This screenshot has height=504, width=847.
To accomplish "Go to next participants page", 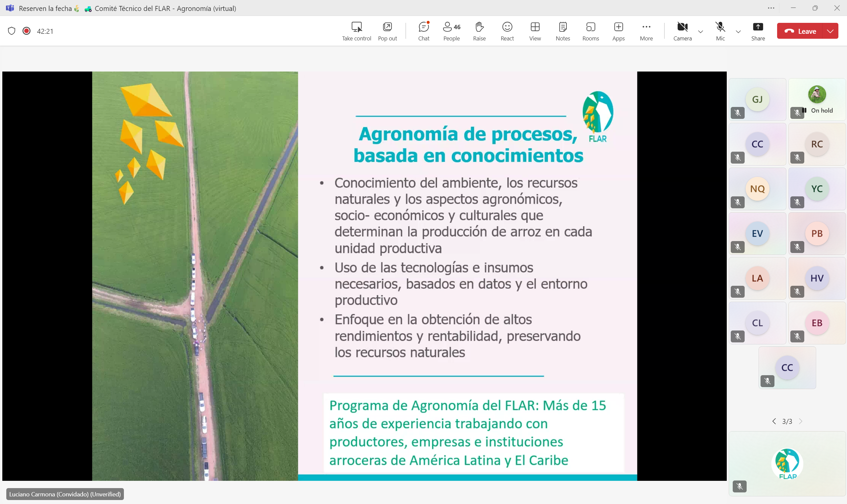I will (801, 421).
